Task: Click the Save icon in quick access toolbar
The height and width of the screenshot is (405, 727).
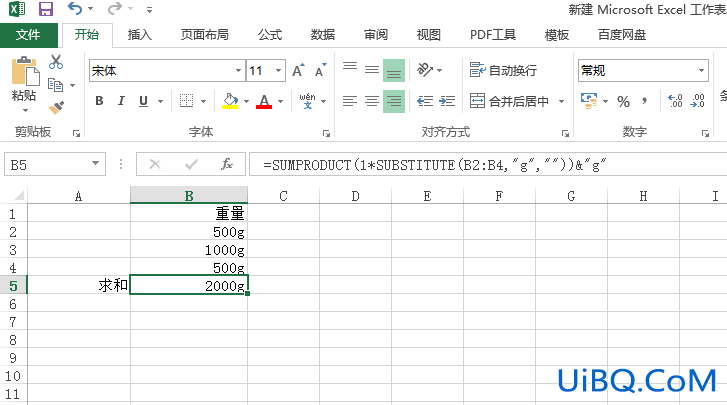Action: point(45,9)
